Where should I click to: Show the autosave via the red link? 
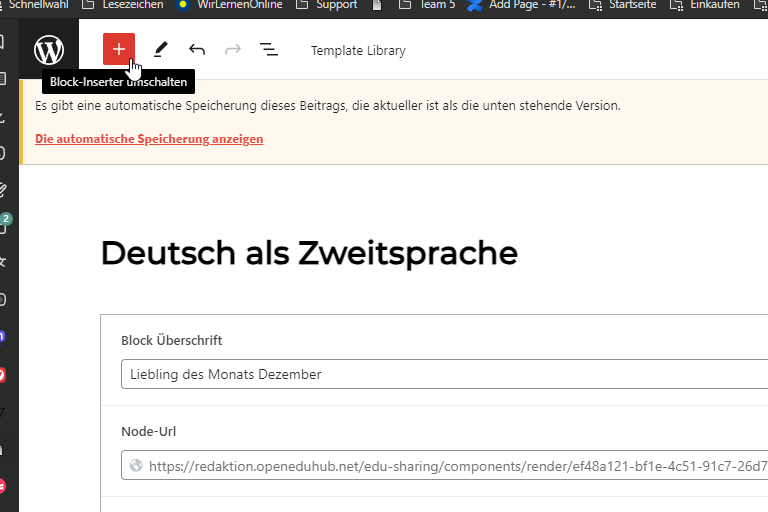149,139
